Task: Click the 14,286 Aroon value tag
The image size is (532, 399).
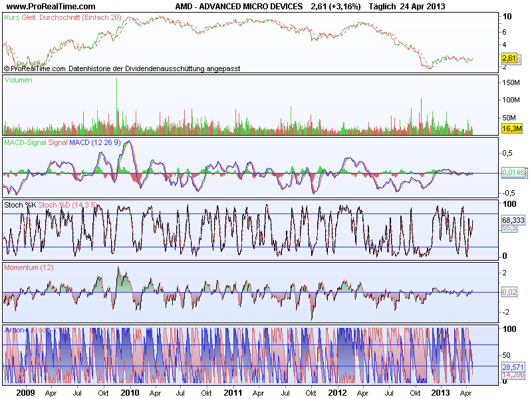Action: point(513,374)
